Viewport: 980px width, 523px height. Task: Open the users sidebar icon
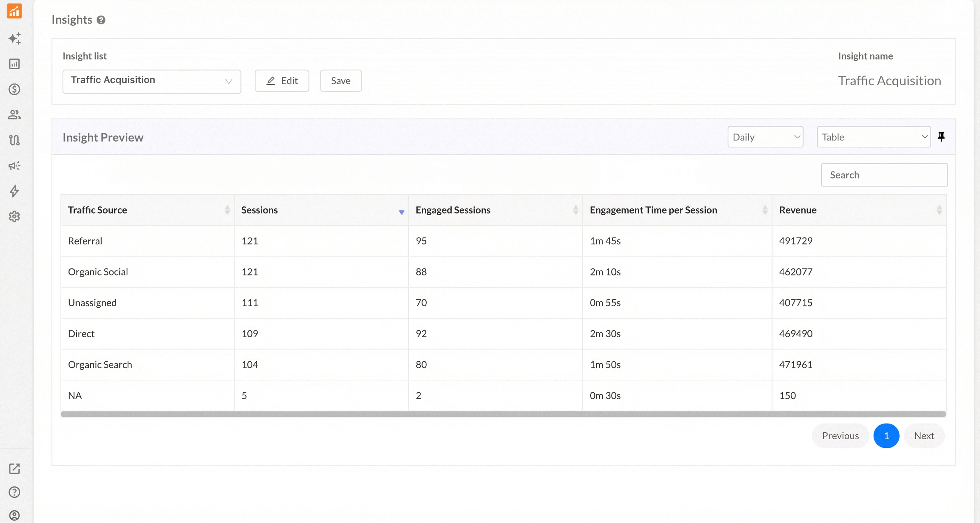[15, 115]
